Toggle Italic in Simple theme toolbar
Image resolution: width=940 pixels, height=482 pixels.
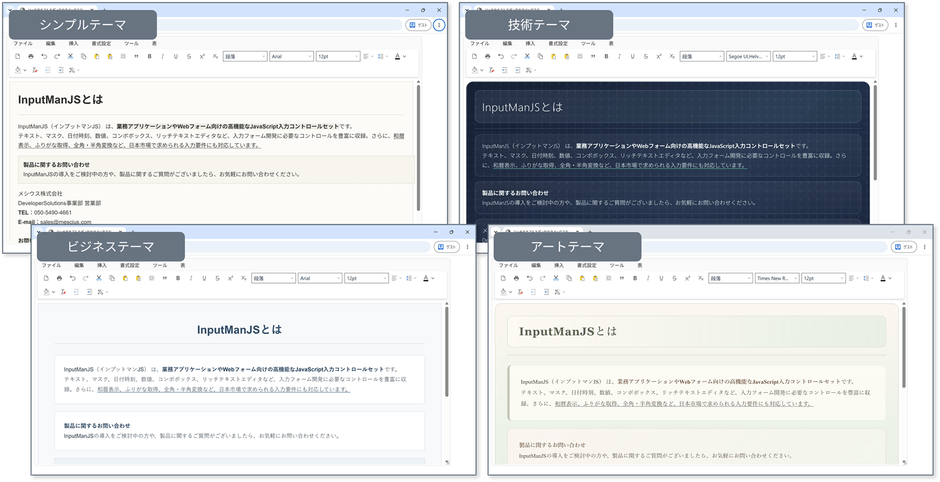point(162,56)
